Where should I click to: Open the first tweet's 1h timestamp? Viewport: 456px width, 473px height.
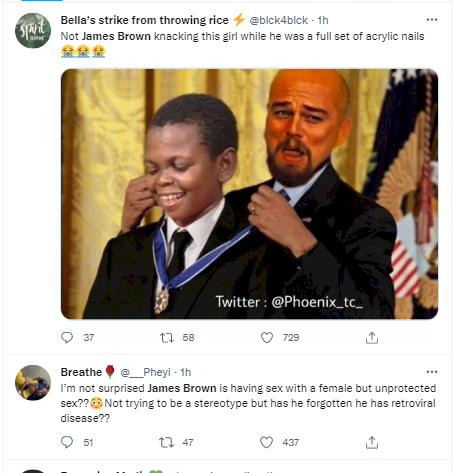[x=323, y=20]
